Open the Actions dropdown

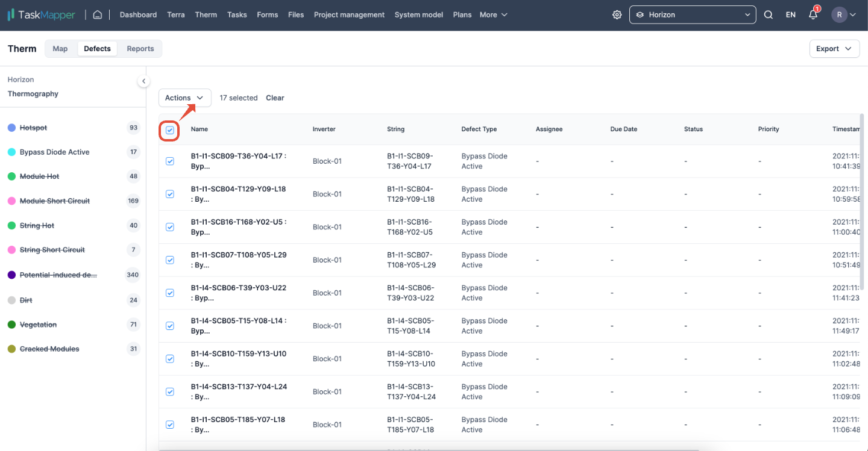click(x=185, y=98)
